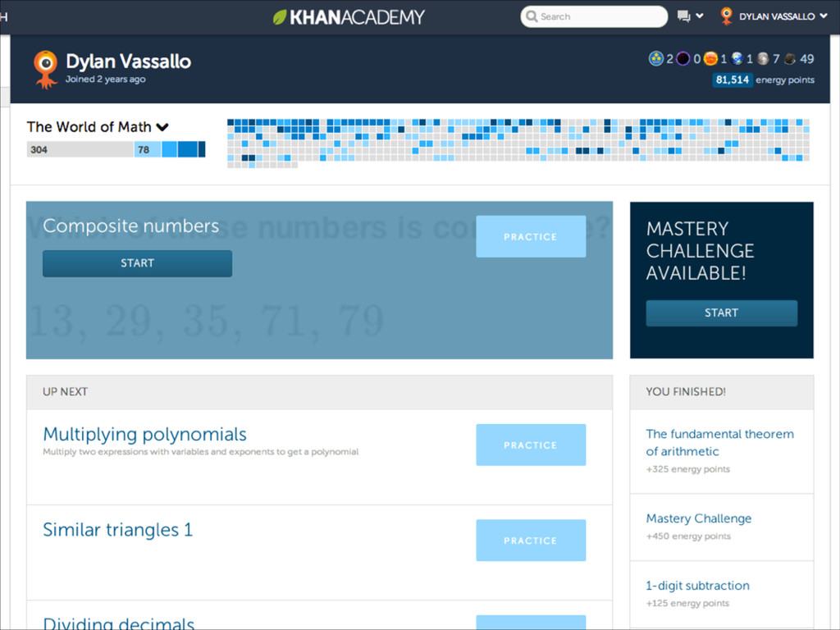Click the skill grid of colored squares
Image resolution: width=840 pixels, height=630 pixels.
click(x=518, y=144)
